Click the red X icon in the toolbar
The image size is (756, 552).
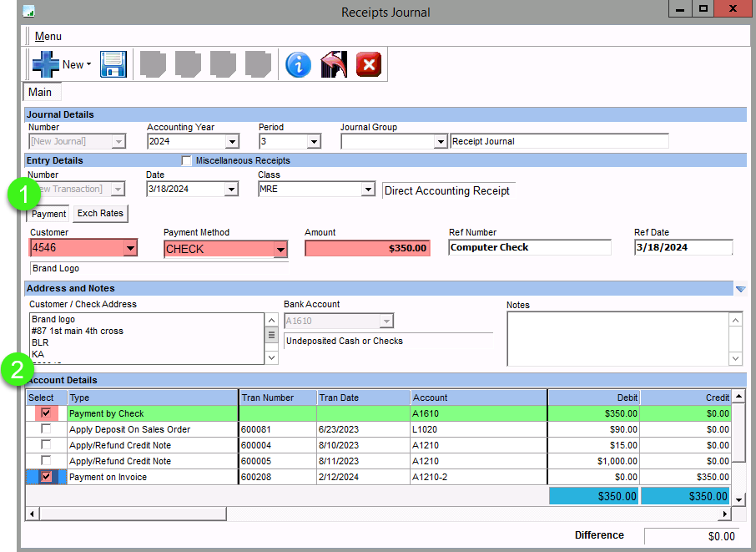coord(368,64)
